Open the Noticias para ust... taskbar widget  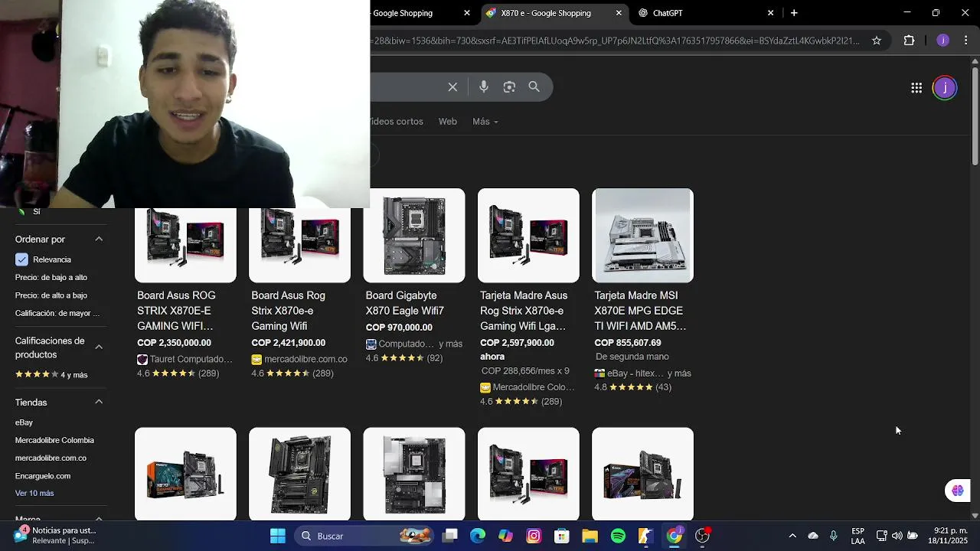(x=54, y=536)
